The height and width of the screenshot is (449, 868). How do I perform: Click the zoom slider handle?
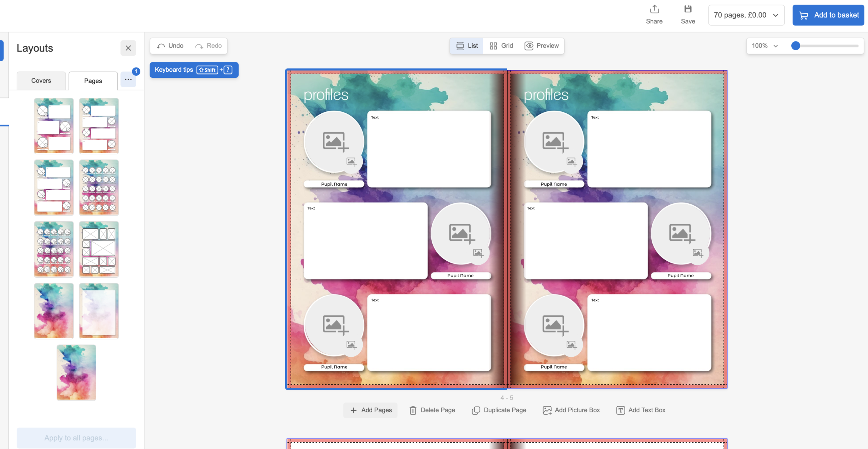[x=795, y=46]
